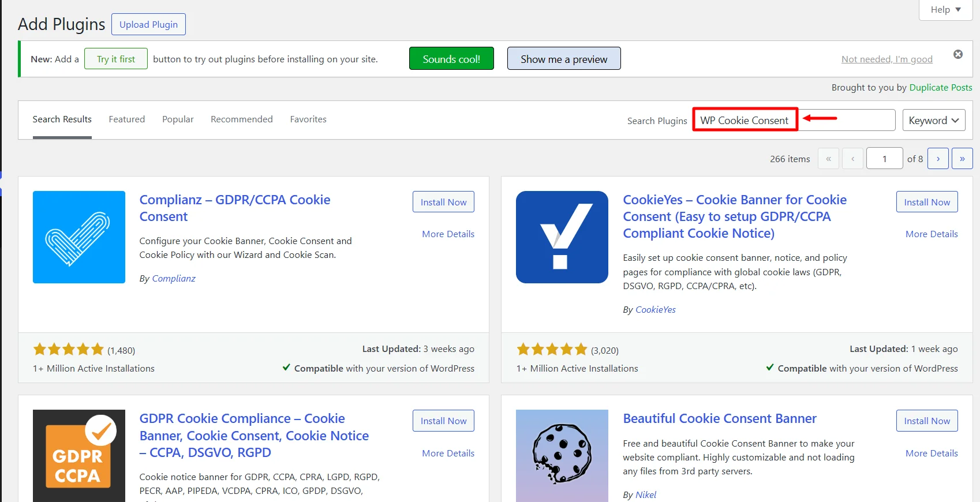Click the '266 items' count text
The height and width of the screenshot is (502, 980).
pyautogui.click(x=790, y=159)
